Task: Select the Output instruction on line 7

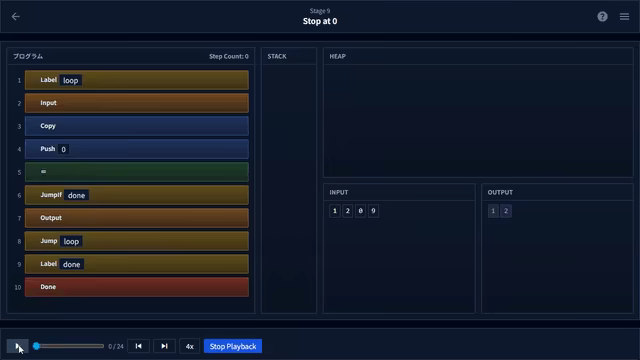Action: tap(136, 218)
